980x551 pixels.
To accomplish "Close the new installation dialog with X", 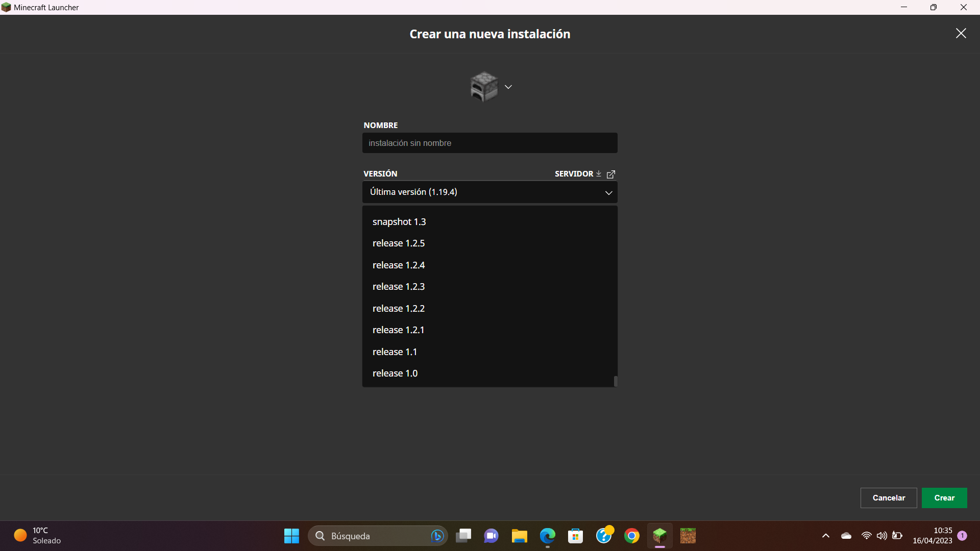I will tap(961, 34).
